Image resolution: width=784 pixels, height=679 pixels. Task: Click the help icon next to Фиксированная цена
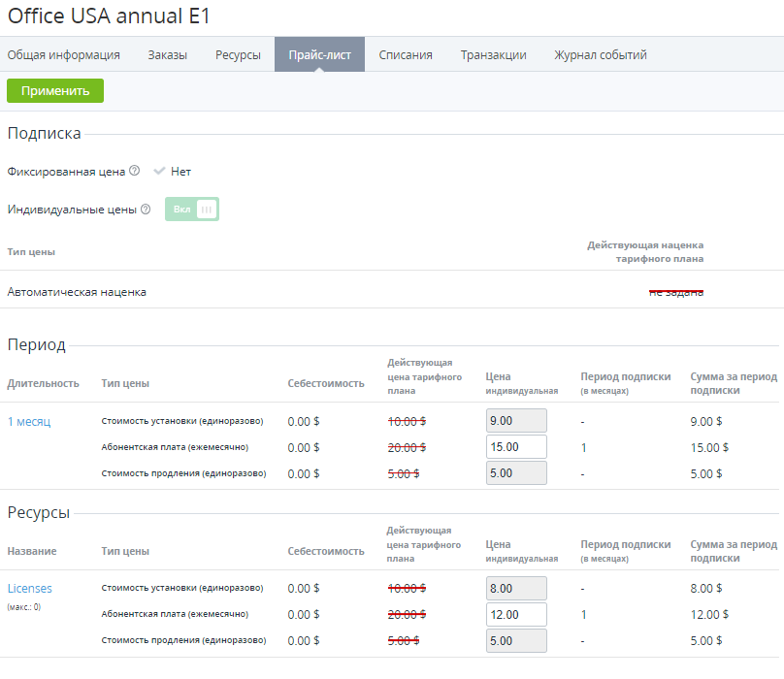tap(135, 171)
